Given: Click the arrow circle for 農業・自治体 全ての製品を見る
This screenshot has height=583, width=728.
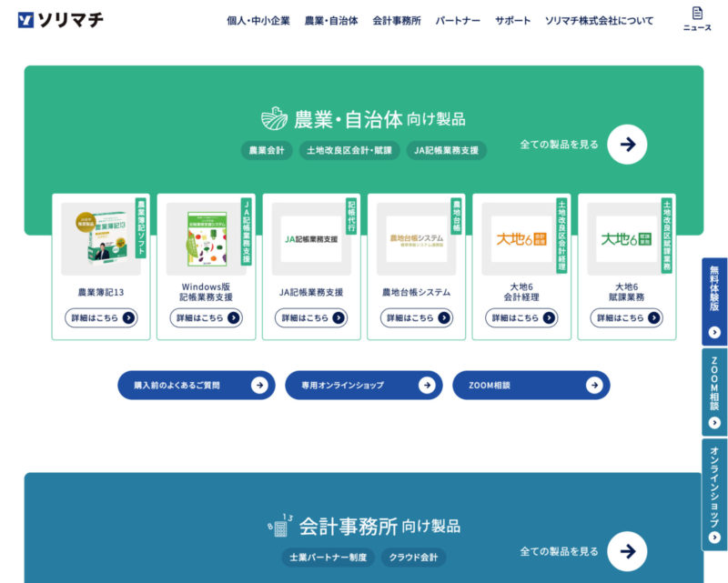Looking at the screenshot, I should pos(627,145).
